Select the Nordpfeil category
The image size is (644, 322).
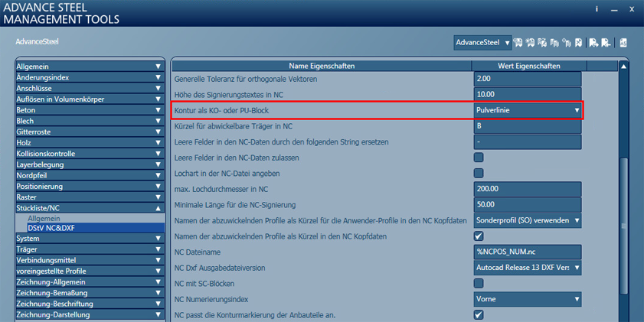click(90, 176)
